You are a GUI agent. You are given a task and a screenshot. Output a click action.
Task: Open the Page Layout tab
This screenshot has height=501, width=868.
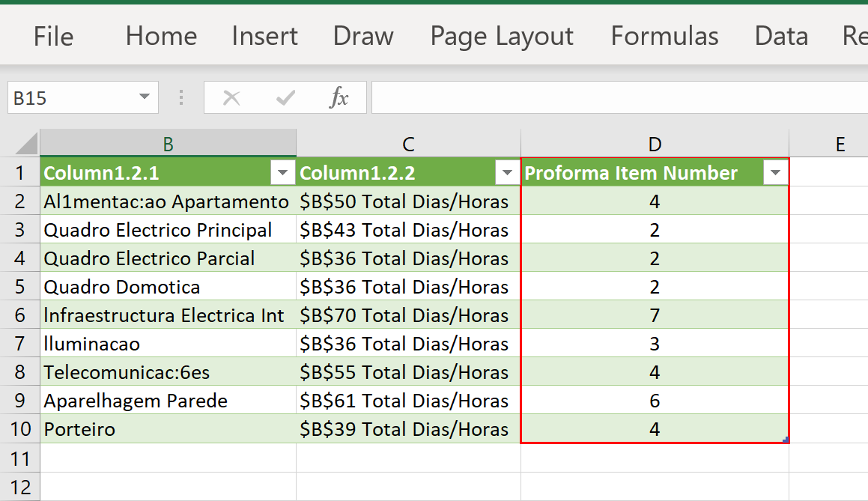[x=502, y=36]
